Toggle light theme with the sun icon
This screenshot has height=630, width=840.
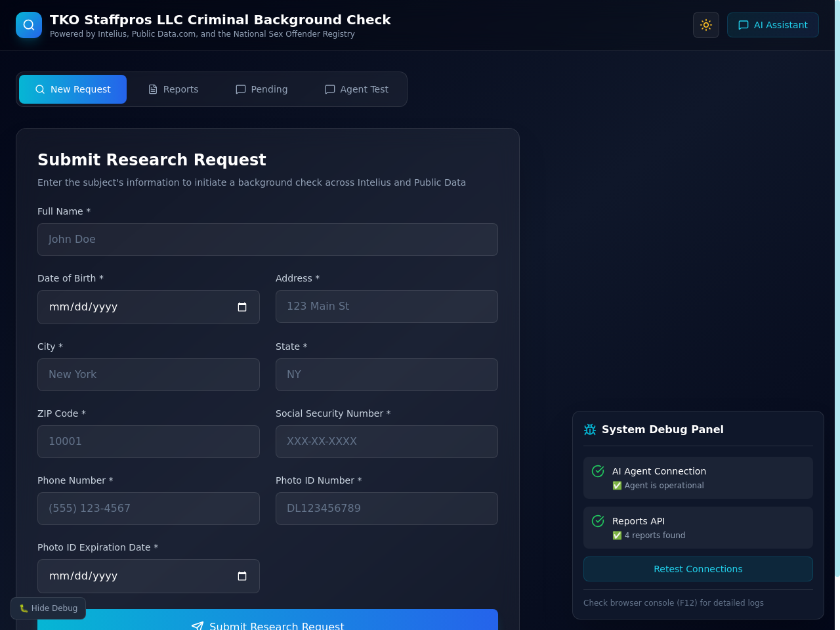click(706, 25)
